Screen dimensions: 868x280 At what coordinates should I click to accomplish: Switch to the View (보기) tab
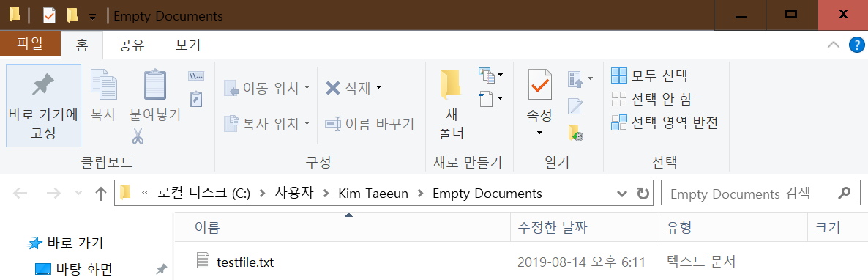pyautogui.click(x=187, y=45)
